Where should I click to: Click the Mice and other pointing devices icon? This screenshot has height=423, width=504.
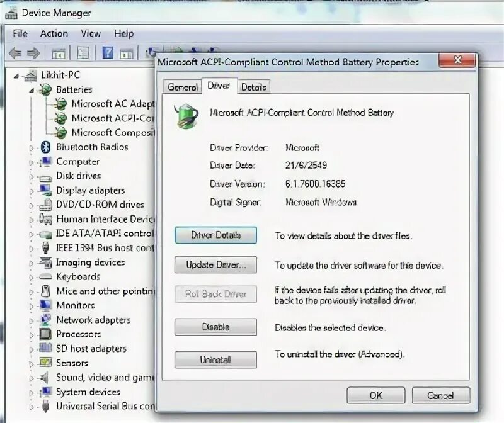click(x=45, y=291)
